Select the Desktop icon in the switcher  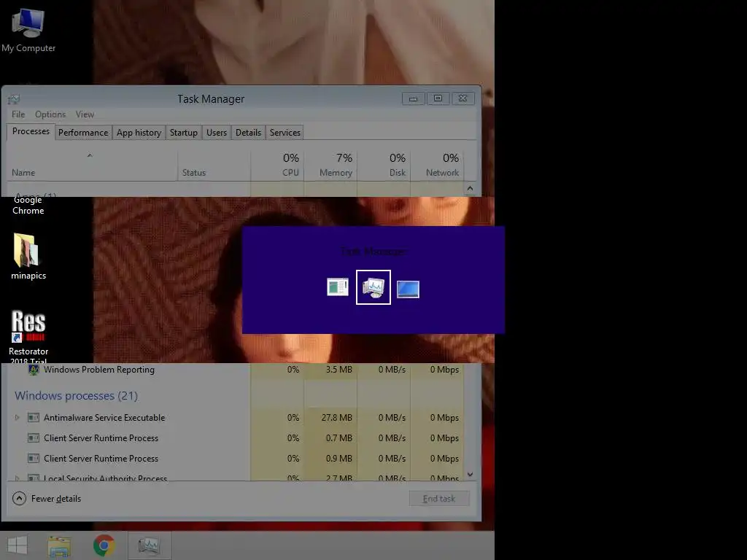[408, 289]
